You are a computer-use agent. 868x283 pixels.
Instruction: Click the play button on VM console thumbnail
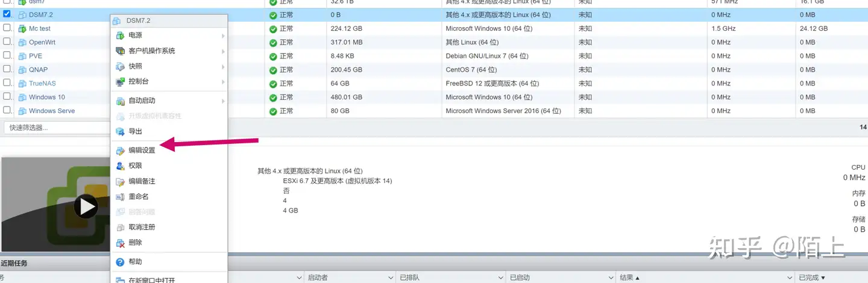coord(86,207)
